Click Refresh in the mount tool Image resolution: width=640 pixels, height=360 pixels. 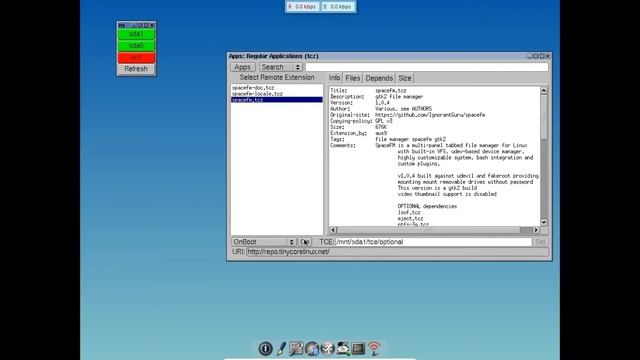136,69
